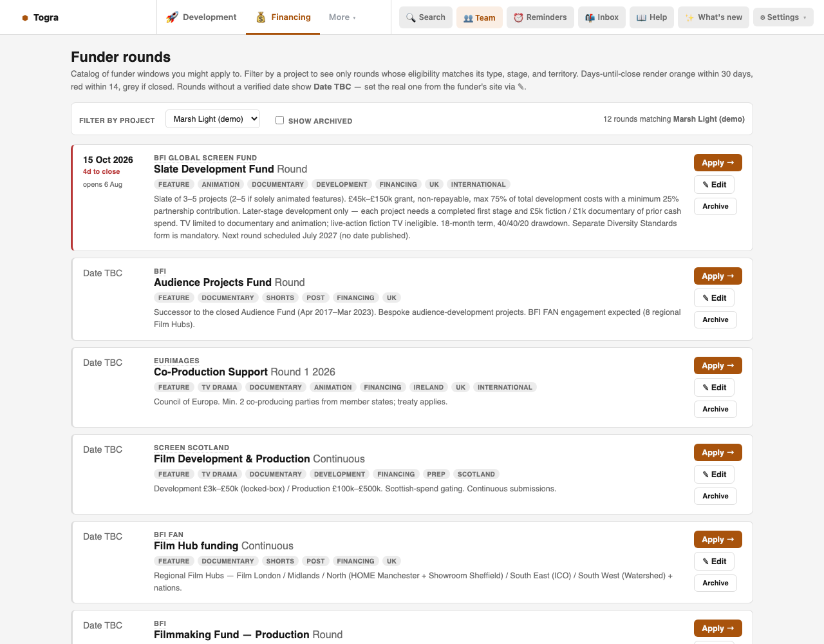Click the '4d to close' deadline label
The height and width of the screenshot is (644, 824).
pyautogui.click(x=101, y=172)
